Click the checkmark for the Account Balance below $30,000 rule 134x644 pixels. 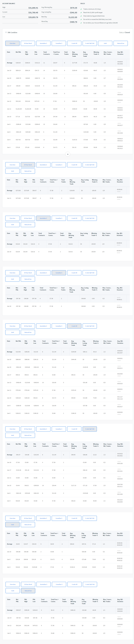point(81,23)
